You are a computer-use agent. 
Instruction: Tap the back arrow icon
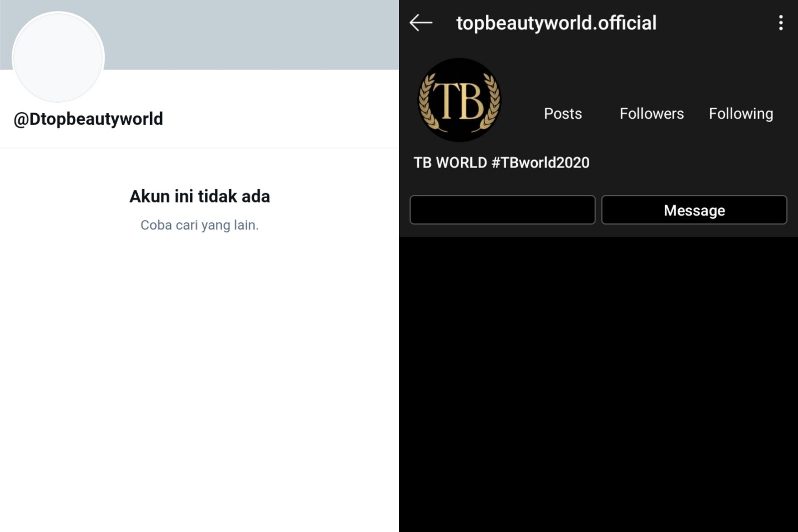pos(420,23)
